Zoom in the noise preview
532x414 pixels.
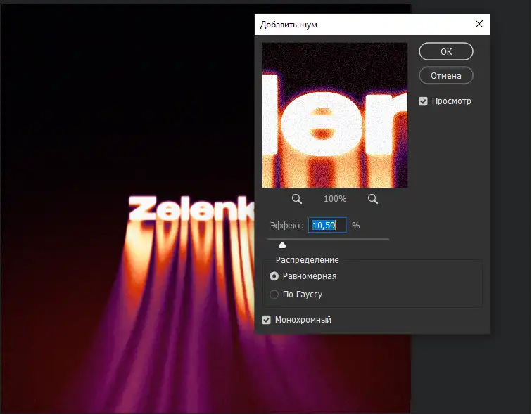point(373,199)
